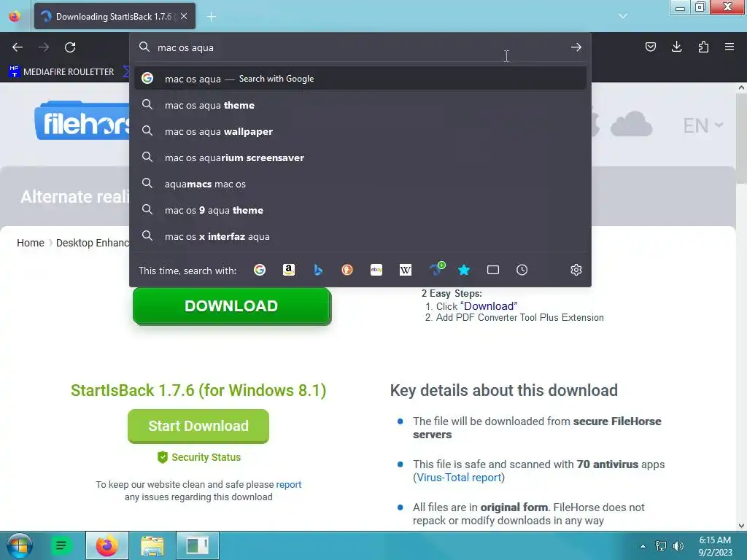747x560 pixels.
Task: Open the green notes app in taskbar
Action: pyautogui.click(x=61, y=545)
